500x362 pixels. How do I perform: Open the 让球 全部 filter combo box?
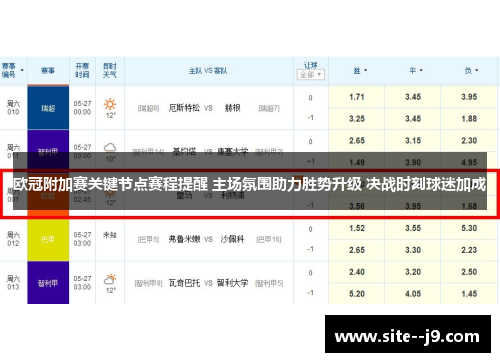click(x=310, y=74)
